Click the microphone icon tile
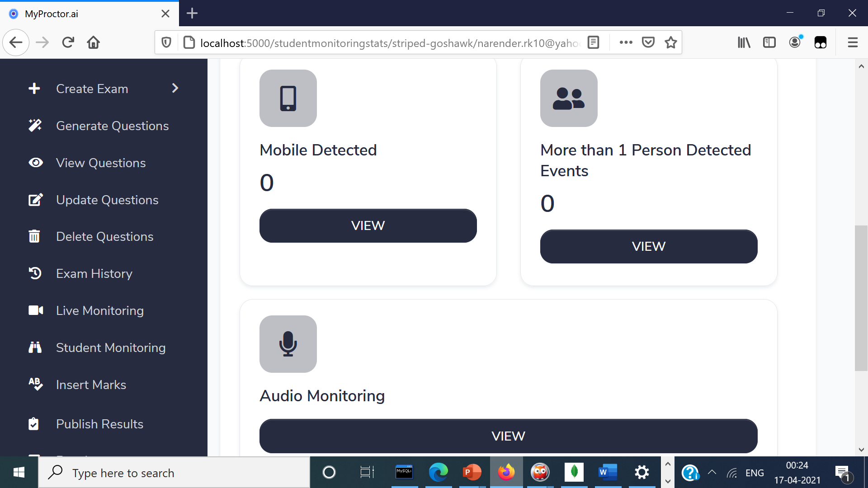868x488 pixels. [288, 344]
